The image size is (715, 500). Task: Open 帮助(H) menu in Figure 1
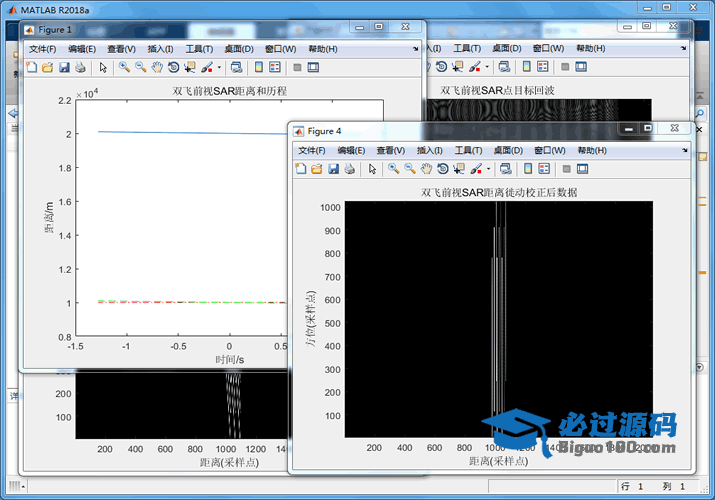coord(322,49)
